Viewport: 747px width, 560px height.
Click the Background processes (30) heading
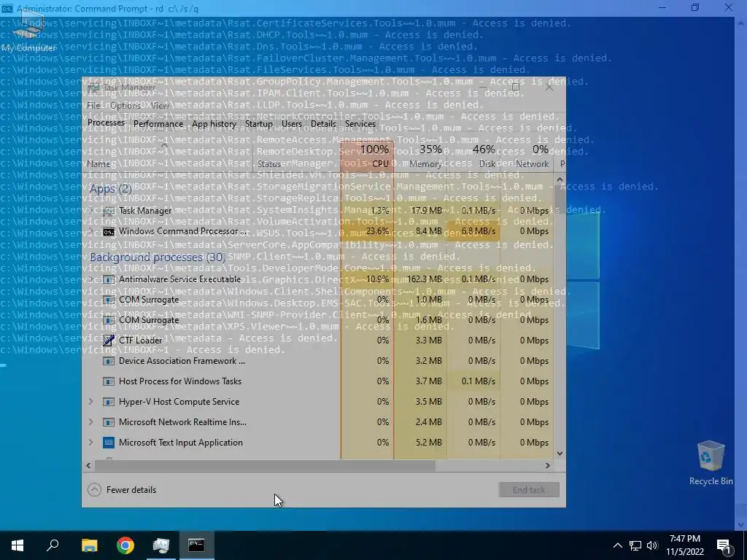point(158,257)
